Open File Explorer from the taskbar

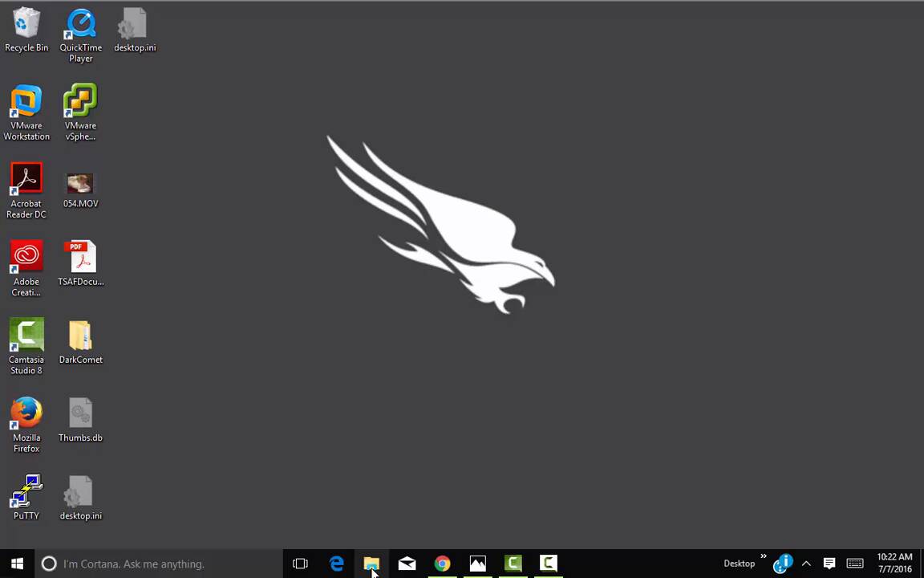(371, 564)
